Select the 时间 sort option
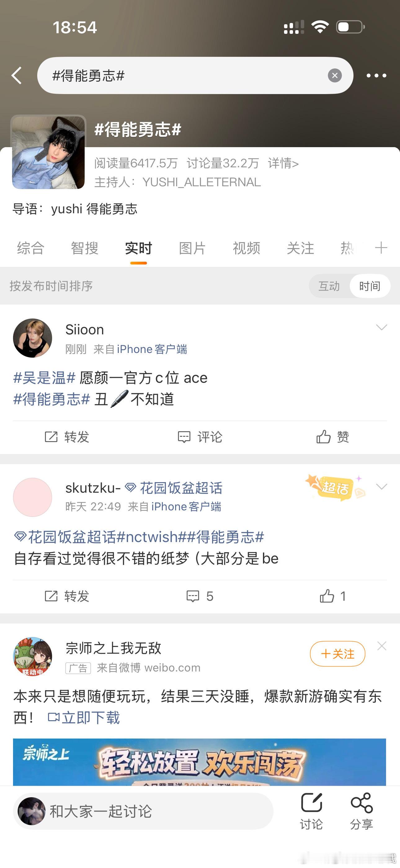The width and height of the screenshot is (400, 868). [x=370, y=286]
